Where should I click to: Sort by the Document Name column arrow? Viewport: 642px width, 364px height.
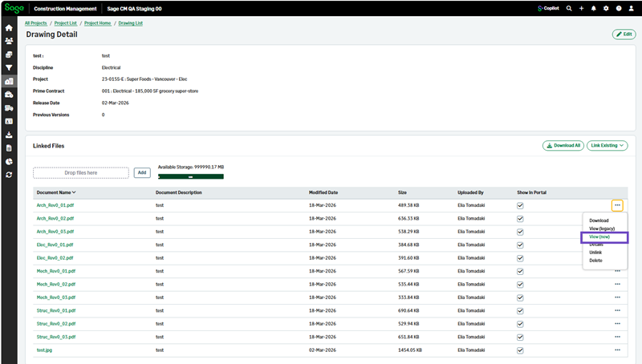[75, 192]
